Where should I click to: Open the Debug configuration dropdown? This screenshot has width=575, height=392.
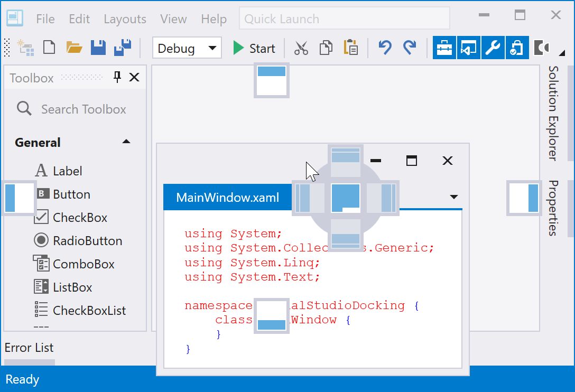[x=187, y=48]
